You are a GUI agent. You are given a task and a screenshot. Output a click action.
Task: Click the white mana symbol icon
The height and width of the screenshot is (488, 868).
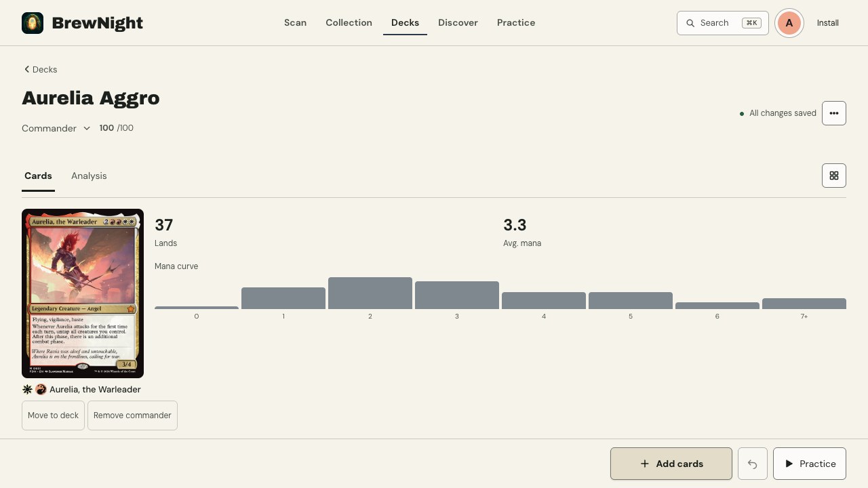coord(27,389)
